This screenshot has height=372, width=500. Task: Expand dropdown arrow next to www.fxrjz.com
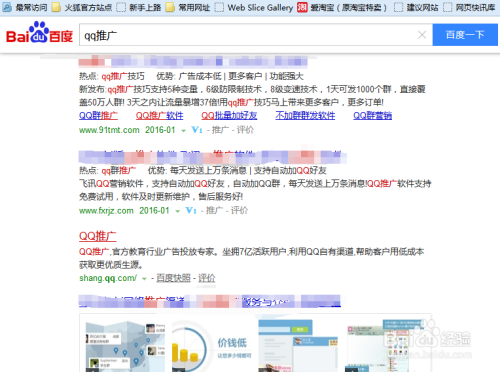[178, 211]
